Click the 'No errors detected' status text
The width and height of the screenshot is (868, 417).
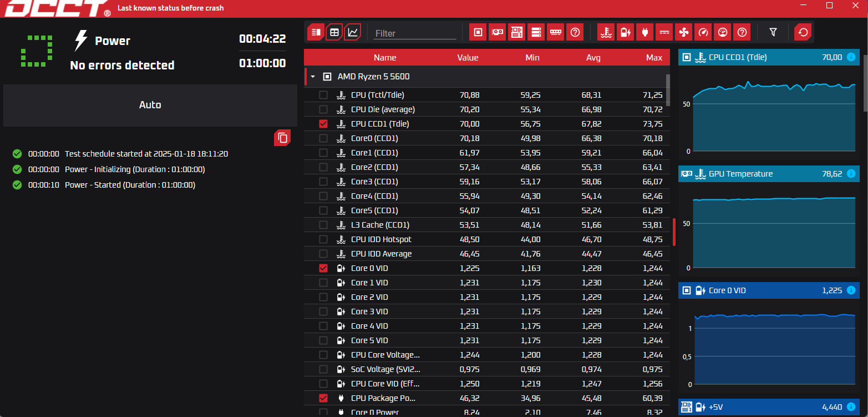[122, 66]
